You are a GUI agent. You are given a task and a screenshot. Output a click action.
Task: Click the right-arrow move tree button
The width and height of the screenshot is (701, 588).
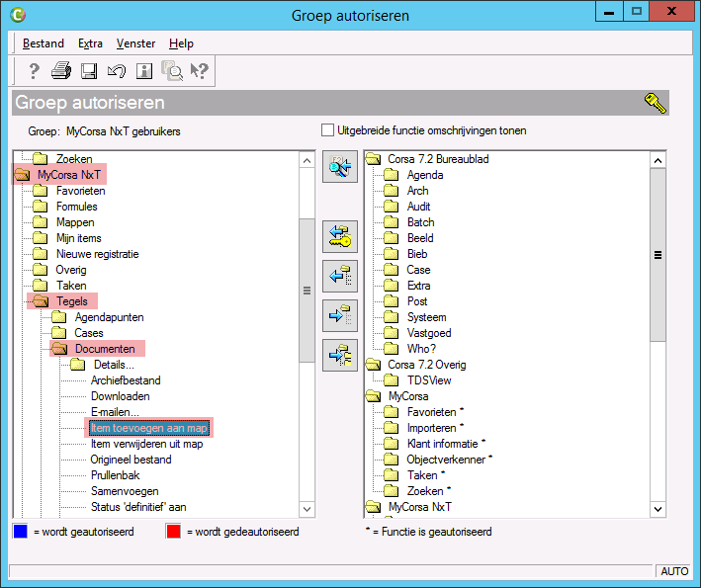(340, 355)
